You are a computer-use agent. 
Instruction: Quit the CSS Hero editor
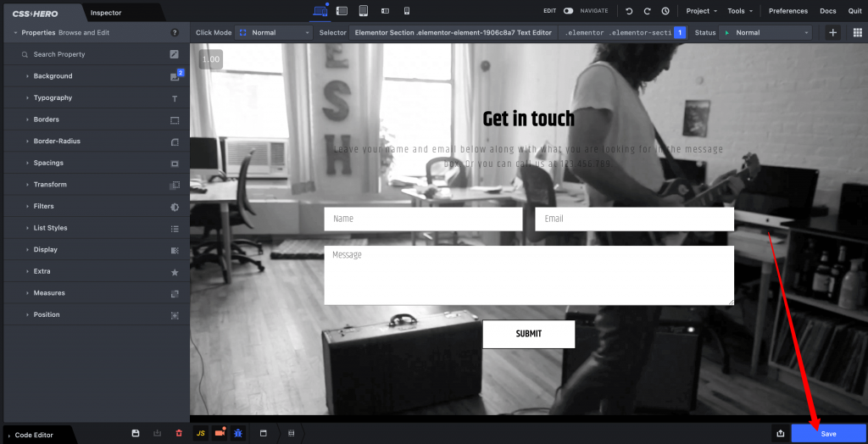pyautogui.click(x=854, y=11)
